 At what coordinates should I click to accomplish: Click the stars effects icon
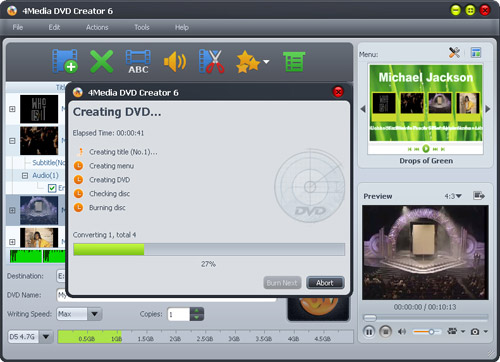248,62
